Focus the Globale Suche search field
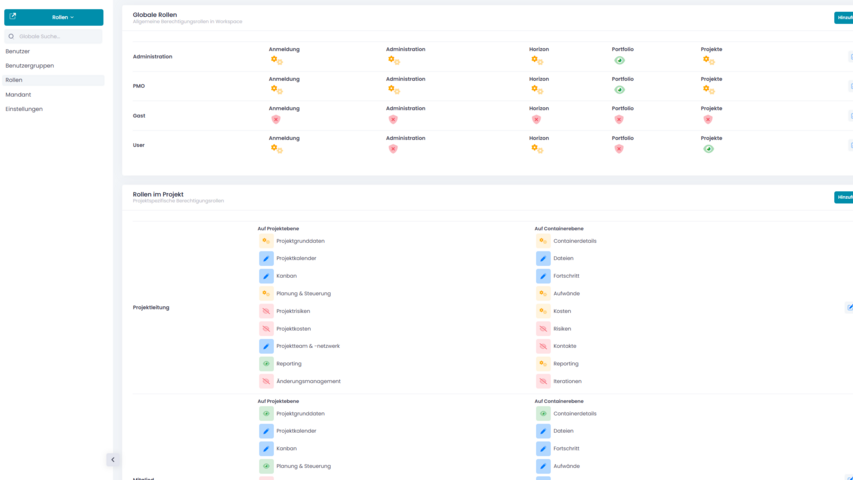Viewport: 853px width, 480px height. pos(58,36)
